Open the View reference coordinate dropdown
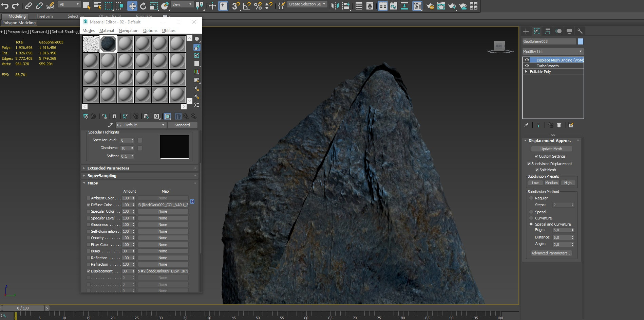 (182, 4)
